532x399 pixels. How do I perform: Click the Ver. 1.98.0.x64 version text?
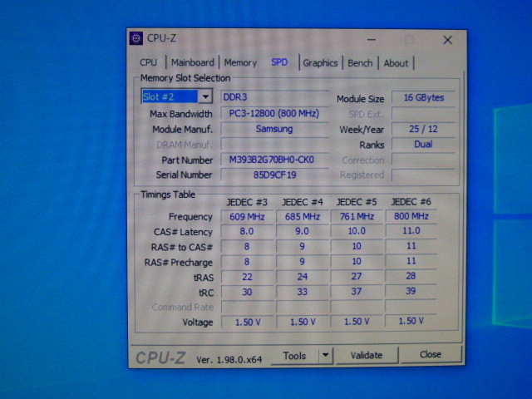(229, 359)
